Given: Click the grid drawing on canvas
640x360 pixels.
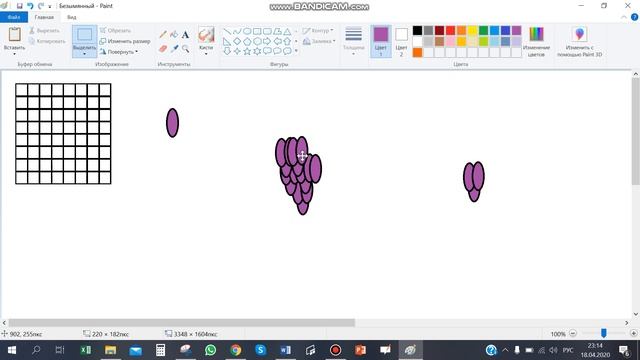Looking at the screenshot, I should coord(63,134).
